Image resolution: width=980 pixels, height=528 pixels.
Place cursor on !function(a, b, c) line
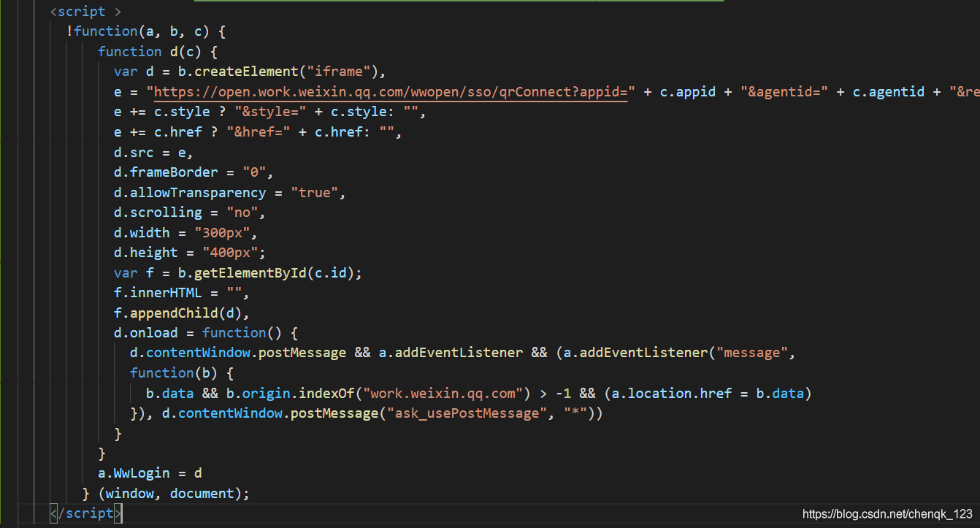[147, 31]
